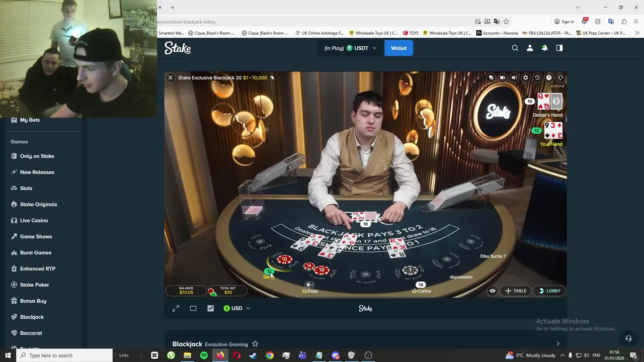This screenshot has height=362, width=644.
Task: Open browser tab list dropdown arrow
Action: coord(578,8)
